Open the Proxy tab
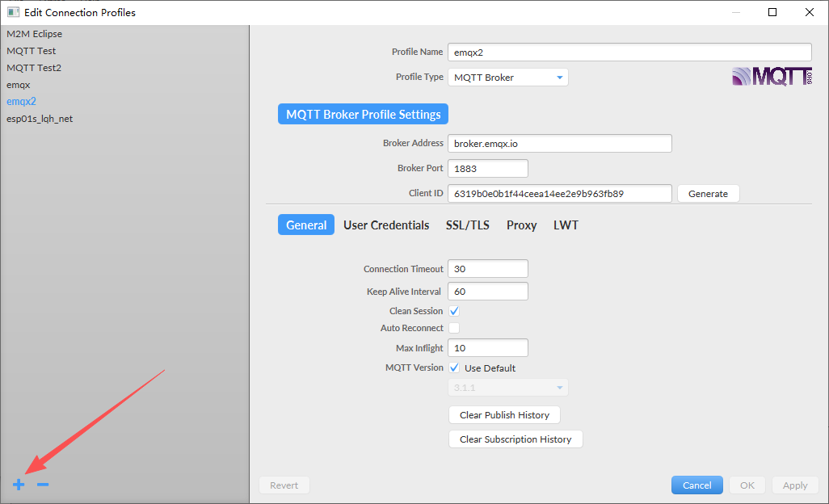The image size is (829, 504). coord(521,225)
